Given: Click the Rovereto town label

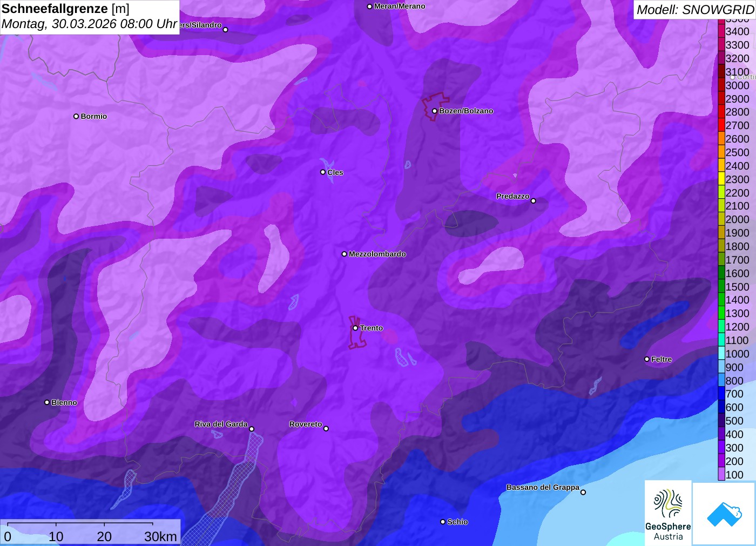Looking at the screenshot, I should point(306,424).
